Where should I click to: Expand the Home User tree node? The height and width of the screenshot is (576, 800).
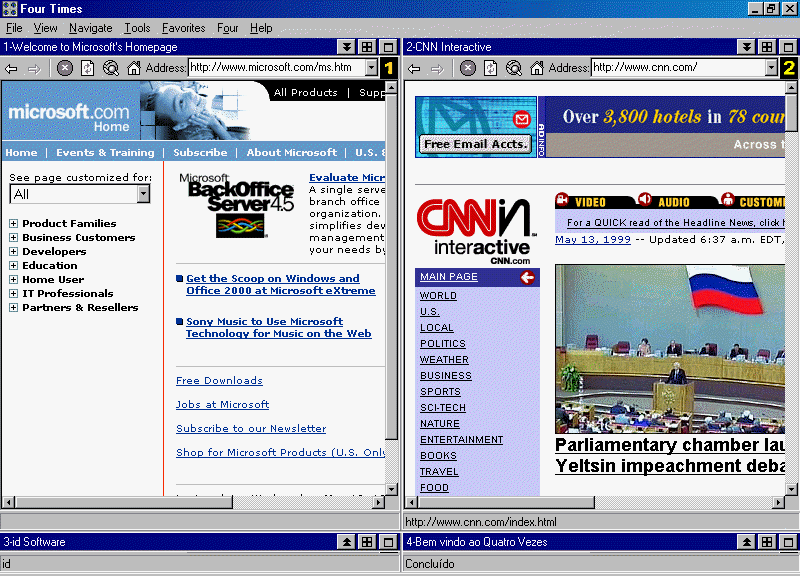point(13,280)
